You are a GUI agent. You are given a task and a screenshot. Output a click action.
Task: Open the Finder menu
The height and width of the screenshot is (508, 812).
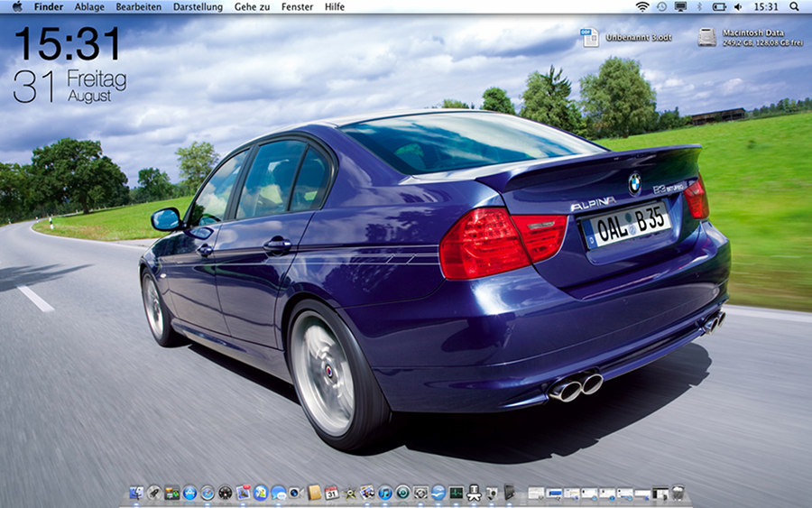tap(49, 6)
